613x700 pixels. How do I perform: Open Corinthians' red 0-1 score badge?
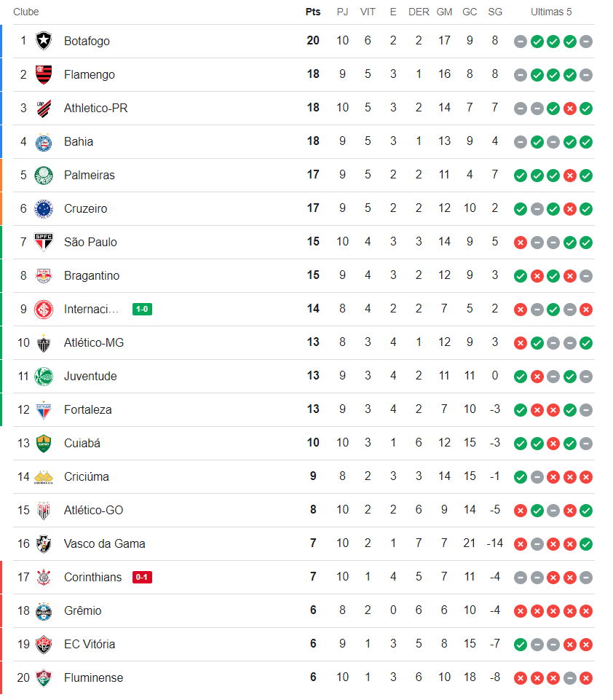coord(142,578)
